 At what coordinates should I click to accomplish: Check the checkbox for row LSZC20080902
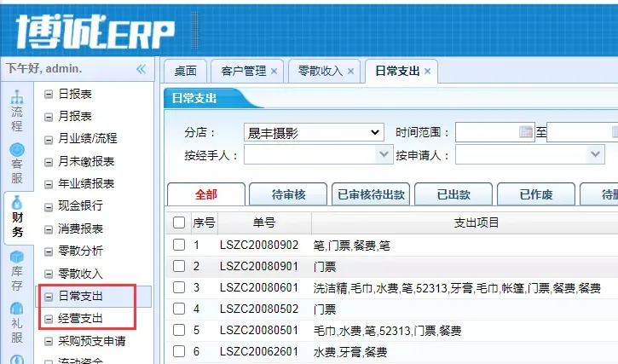click(x=179, y=245)
